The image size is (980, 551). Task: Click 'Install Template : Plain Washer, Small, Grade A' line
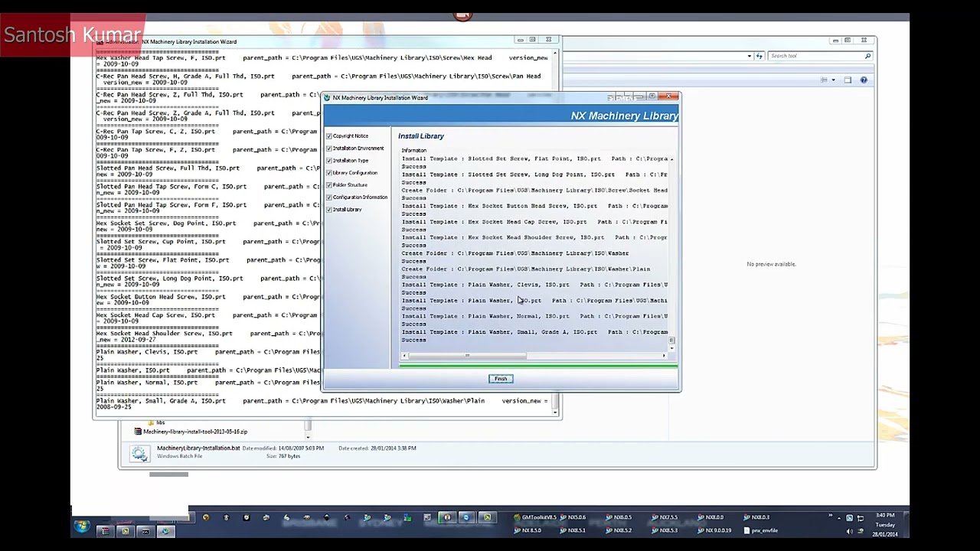534,332
